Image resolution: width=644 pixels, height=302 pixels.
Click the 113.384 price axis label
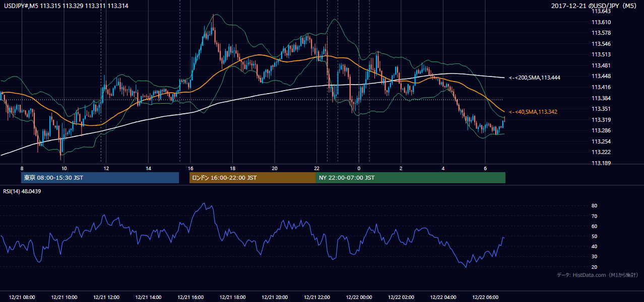pyautogui.click(x=602, y=98)
